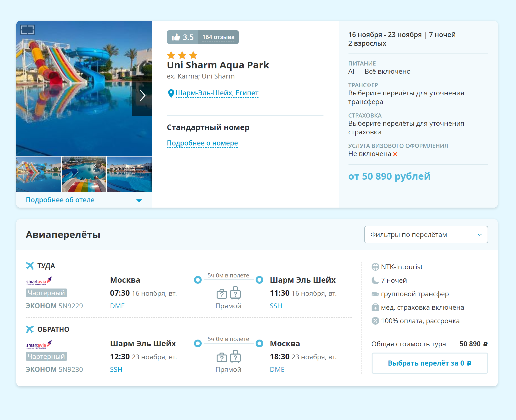
Task: Click Smartavia logo on outbound flight
Action: pyautogui.click(x=39, y=281)
